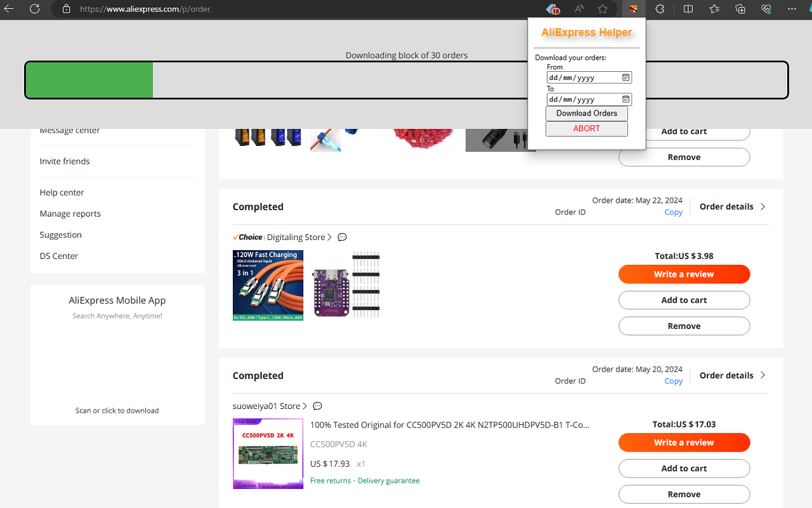This screenshot has height=508, width=812.
Task: Open the red connectors thumbnail
Action: coord(423,139)
